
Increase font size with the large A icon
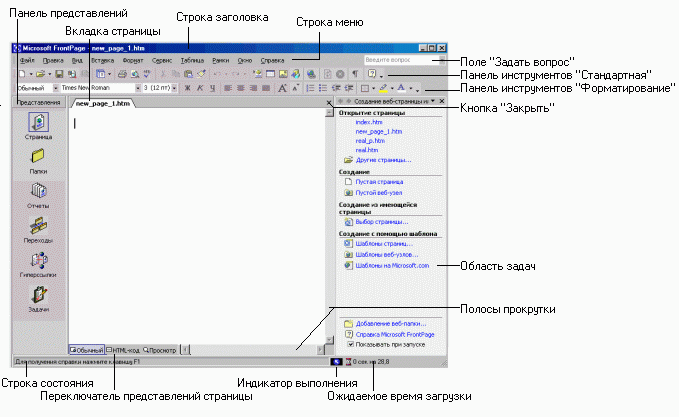(282, 88)
